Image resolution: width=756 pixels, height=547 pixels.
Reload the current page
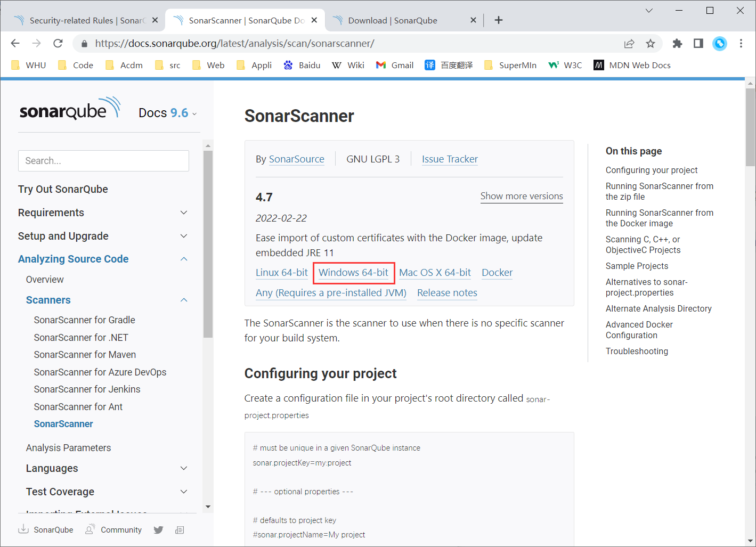(x=58, y=44)
